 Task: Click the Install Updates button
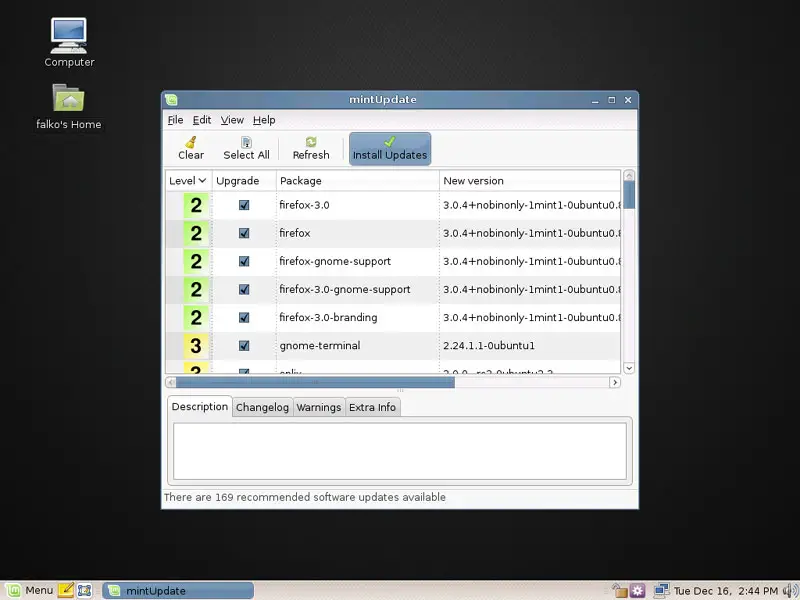pos(390,148)
